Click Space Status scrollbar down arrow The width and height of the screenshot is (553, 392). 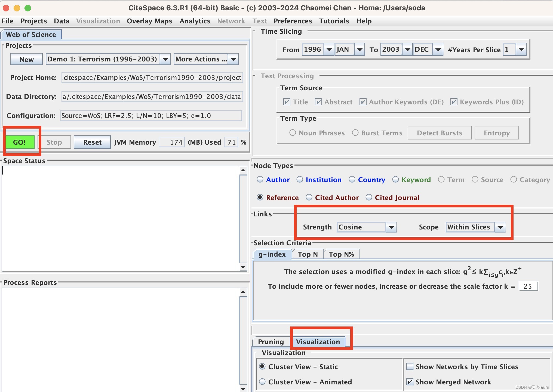(243, 267)
